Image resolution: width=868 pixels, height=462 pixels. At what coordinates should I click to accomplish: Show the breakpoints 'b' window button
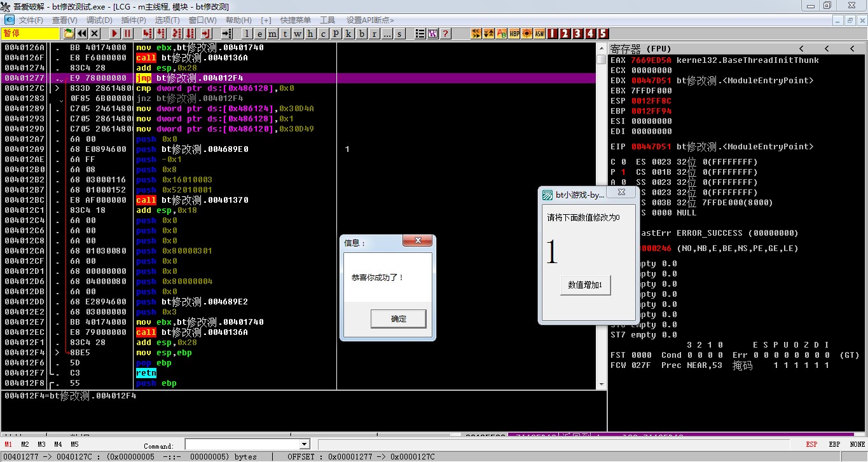361,34
